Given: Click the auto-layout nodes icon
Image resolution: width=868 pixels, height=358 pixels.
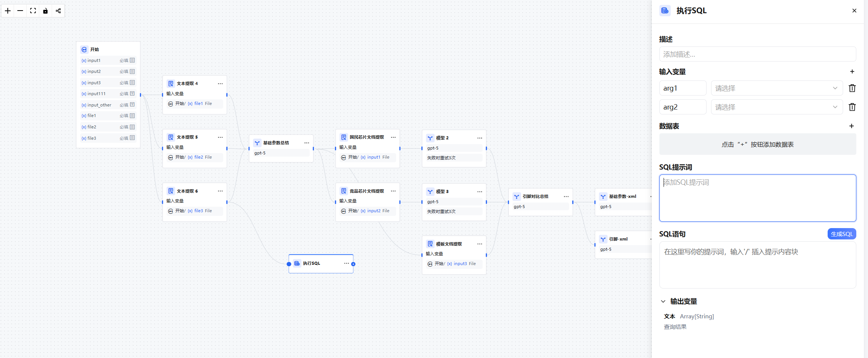Looking at the screenshot, I should pos(58,11).
